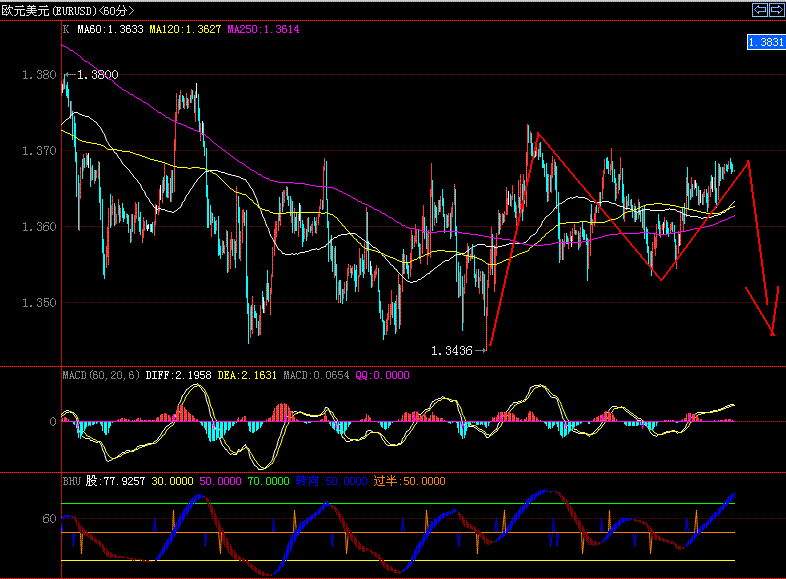This screenshot has width=786, height=579.
Task: Click the left arrow navigation icon
Action: pyautogui.click(x=760, y=10)
